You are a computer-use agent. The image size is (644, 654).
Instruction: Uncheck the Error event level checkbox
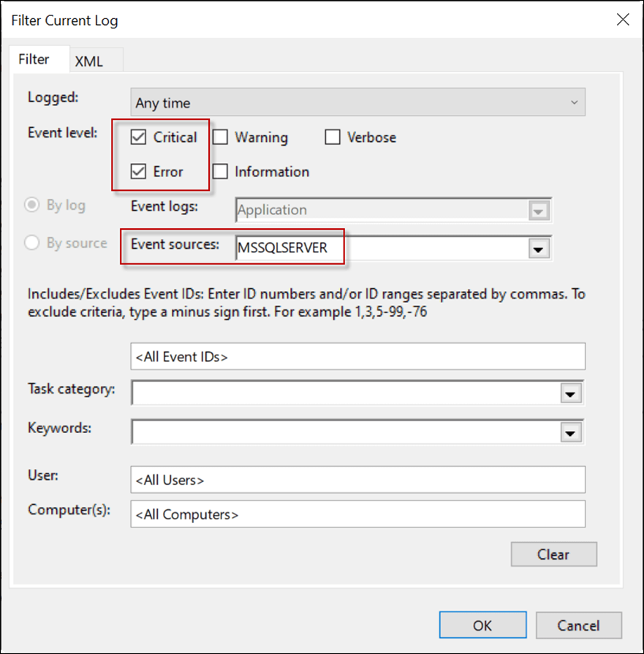point(138,172)
